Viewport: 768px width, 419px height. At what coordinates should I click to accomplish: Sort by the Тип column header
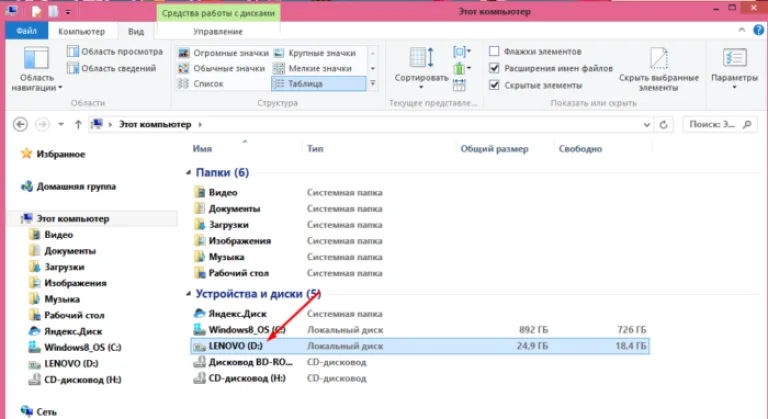315,148
